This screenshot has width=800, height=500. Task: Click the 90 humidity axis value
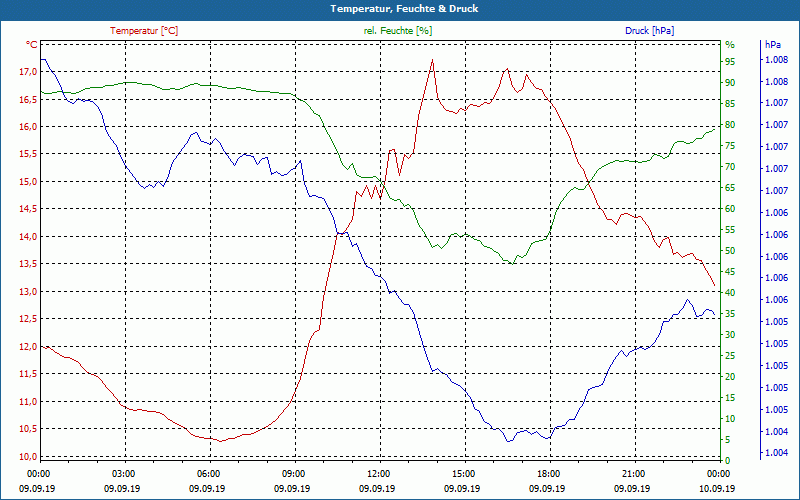(730, 82)
